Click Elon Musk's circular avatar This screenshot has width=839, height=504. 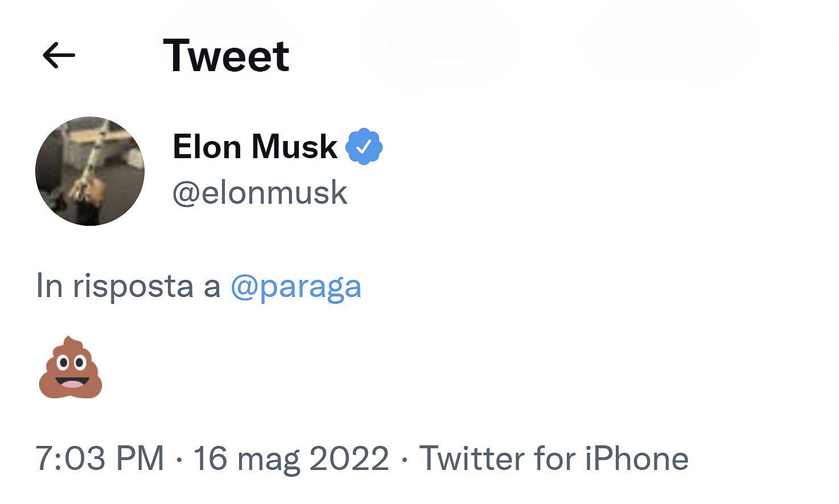(89, 171)
